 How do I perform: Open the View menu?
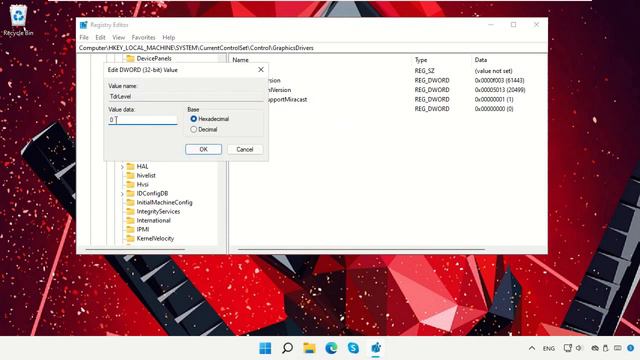click(118, 37)
